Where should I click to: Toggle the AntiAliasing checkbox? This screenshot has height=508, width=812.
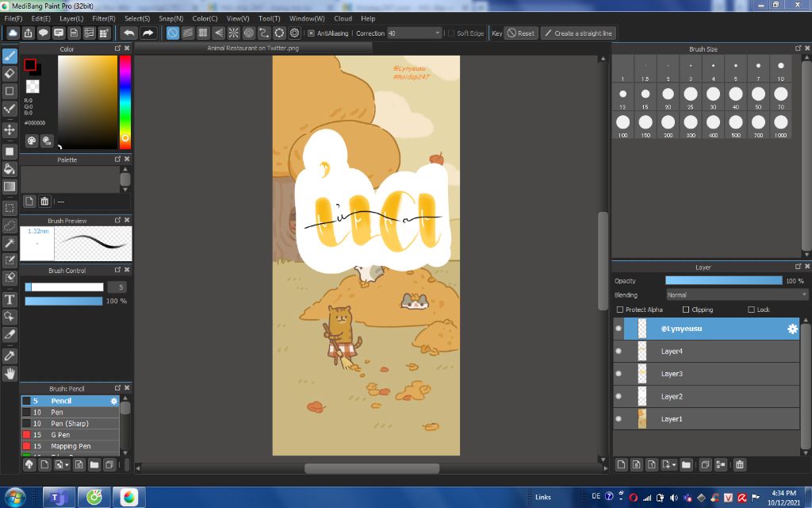tap(311, 33)
